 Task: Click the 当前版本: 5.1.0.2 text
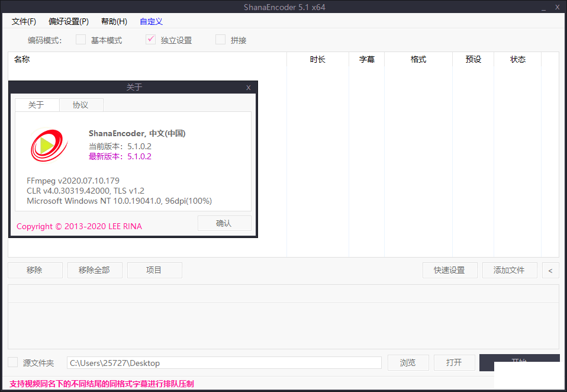coord(120,146)
